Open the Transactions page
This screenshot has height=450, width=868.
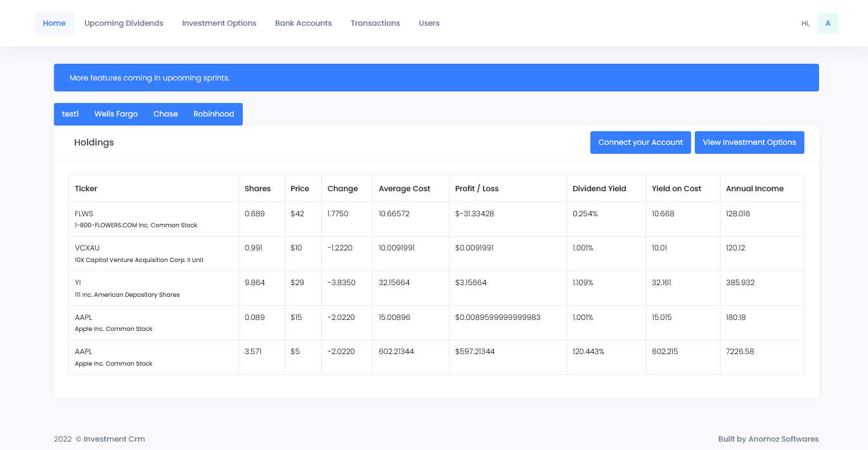(x=375, y=23)
